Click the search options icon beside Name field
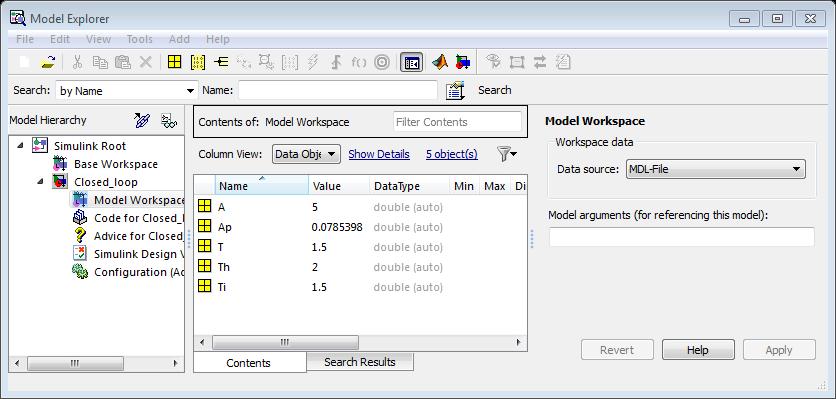836x399 pixels. click(455, 90)
